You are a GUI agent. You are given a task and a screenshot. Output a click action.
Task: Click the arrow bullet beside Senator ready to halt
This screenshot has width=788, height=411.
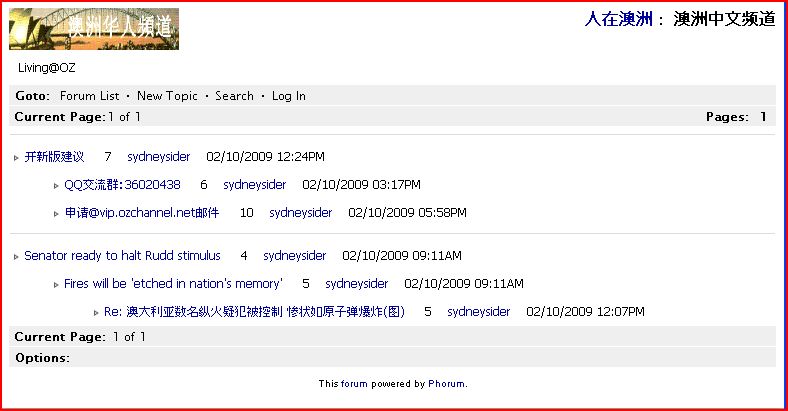click(x=16, y=257)
